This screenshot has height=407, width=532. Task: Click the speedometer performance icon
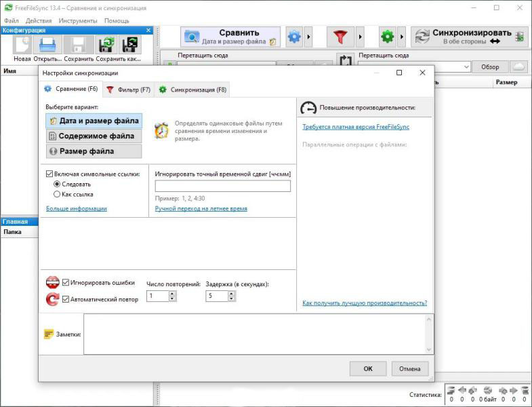pos(308,108)
